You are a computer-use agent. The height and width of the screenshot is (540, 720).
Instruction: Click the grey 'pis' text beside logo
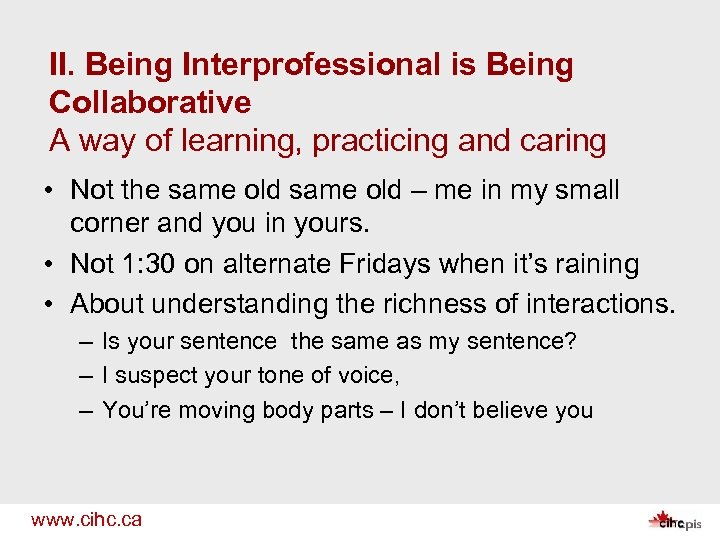pyautogui.click(x=694, y=522)
